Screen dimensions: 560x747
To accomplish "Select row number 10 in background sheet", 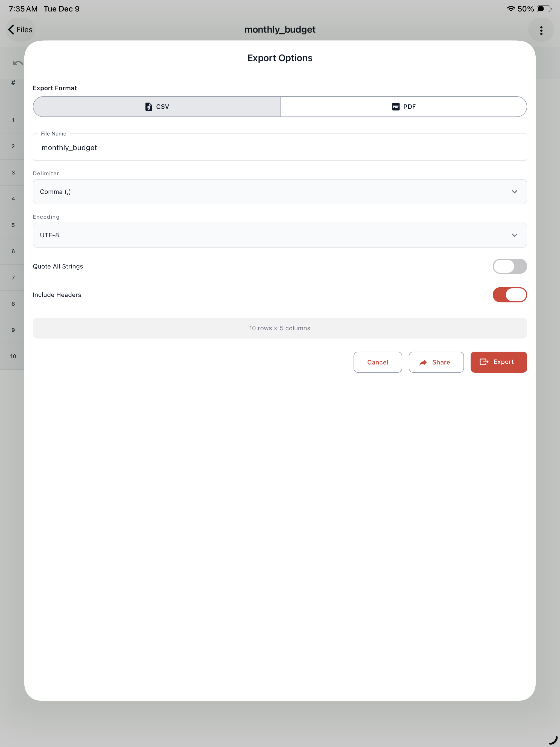I will 13,356.
